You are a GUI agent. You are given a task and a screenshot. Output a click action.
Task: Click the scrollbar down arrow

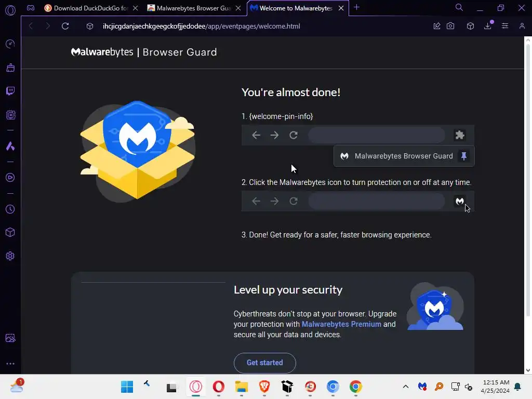(x=528, y=370)
